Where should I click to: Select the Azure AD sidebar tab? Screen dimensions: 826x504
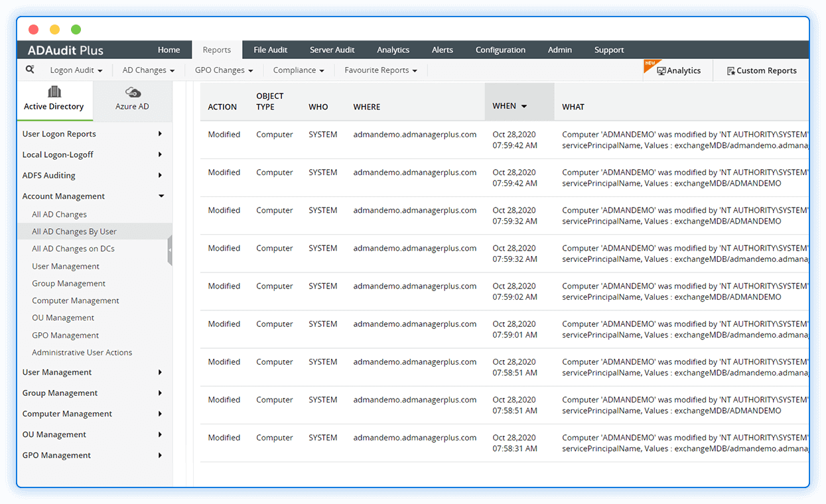pos(133,101)
